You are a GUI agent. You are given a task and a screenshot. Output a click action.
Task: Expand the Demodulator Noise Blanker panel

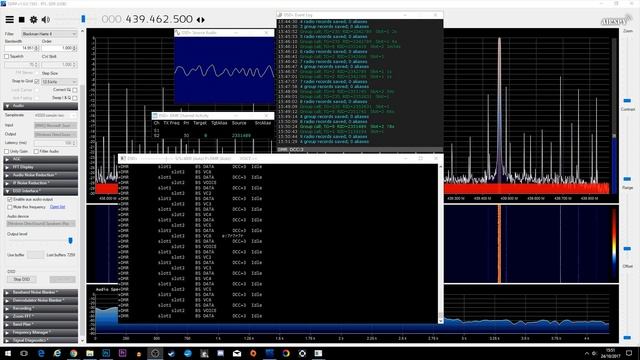pyautogui.click(x=40, y=300)
